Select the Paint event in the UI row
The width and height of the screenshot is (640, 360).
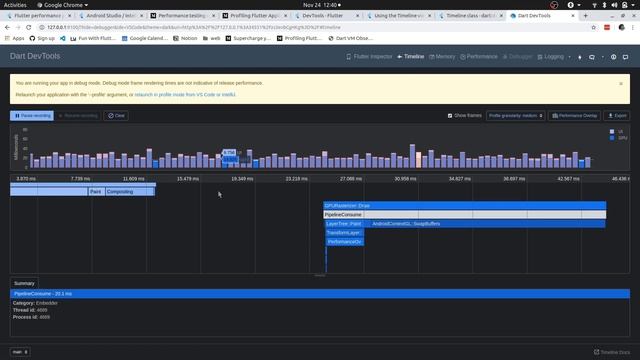[96, 191]
